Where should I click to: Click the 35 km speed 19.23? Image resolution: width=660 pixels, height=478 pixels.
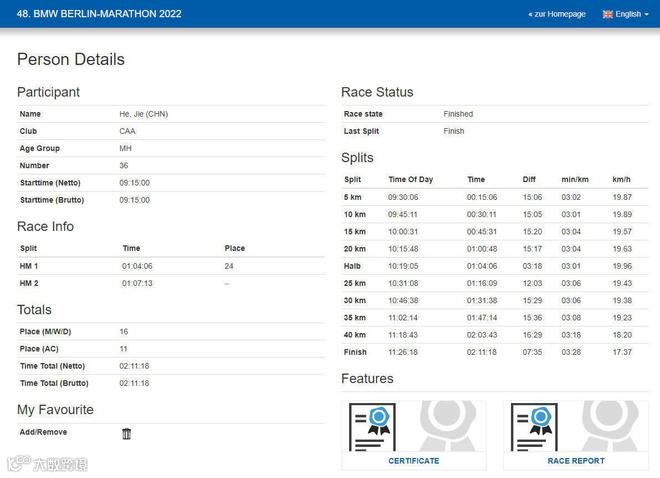(x=622, y=318)
